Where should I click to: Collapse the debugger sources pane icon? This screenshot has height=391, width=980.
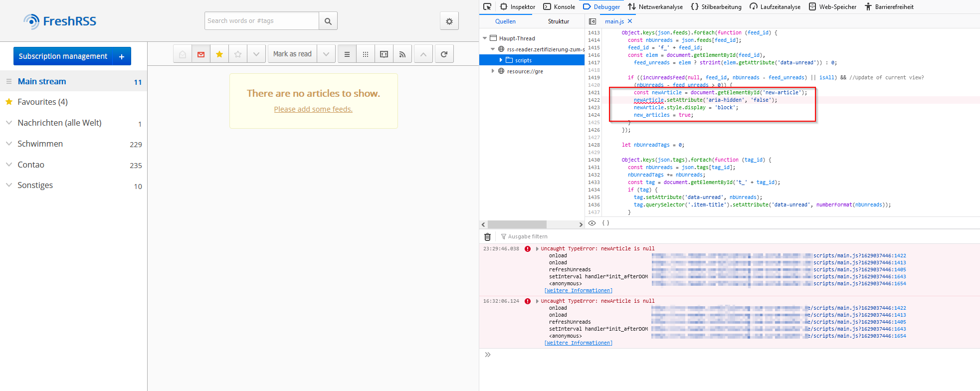coord(592,21)
